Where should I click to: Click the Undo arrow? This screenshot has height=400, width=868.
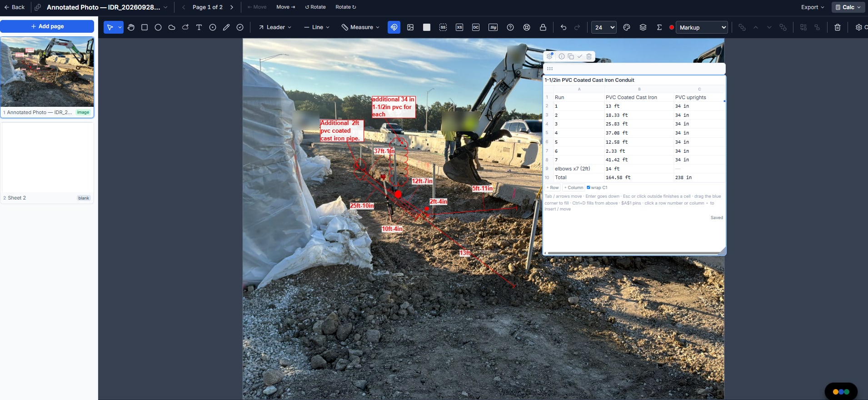pos(564,27)
